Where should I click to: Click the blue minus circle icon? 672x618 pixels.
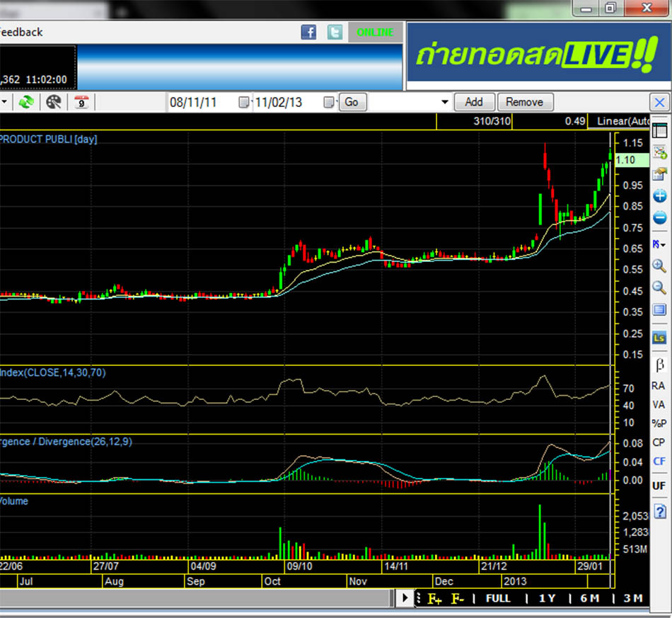tap(659, 217)
